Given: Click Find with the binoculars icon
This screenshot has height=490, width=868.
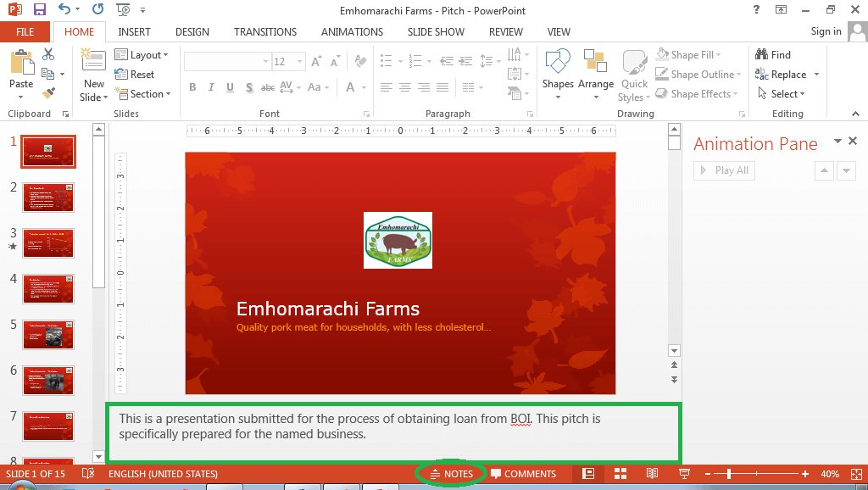Looking at the screenshot, I should [773, 54].
